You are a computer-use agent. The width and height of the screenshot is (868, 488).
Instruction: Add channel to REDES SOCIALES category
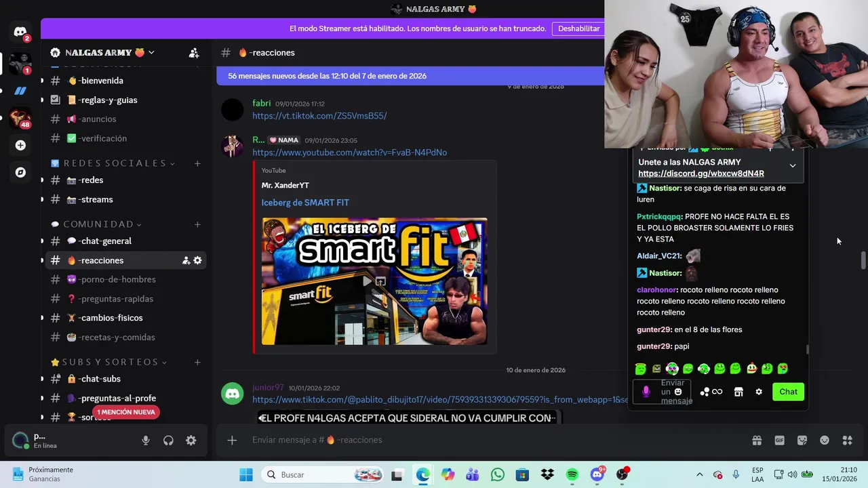click(197, 163)
